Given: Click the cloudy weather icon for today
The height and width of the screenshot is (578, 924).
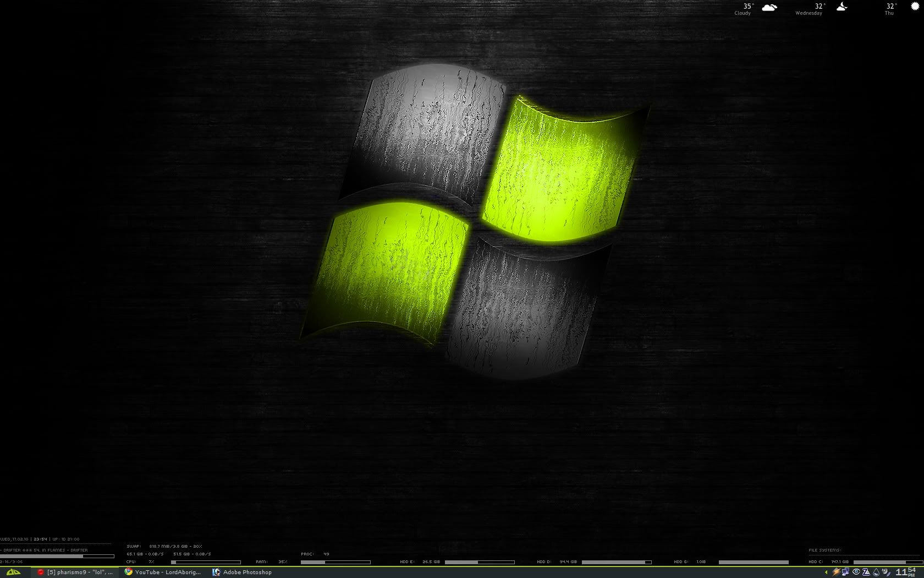Looking at the screenshot, I should 769,8.
